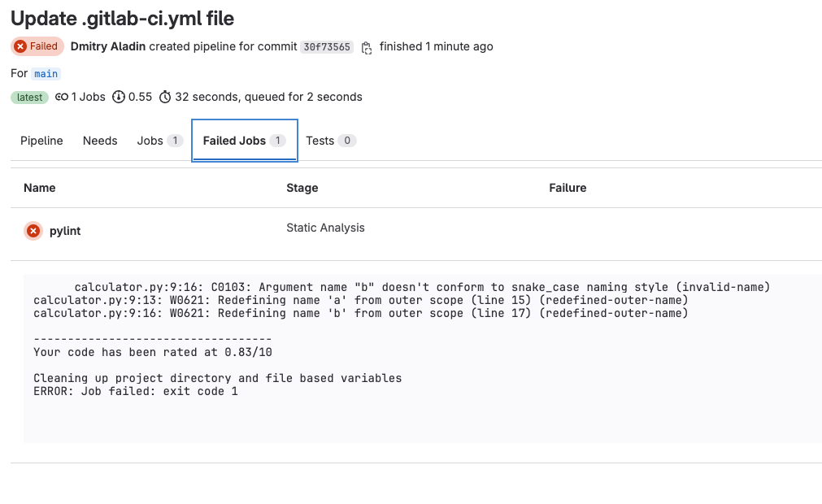Click the failed status icon beside pylint

33,231
